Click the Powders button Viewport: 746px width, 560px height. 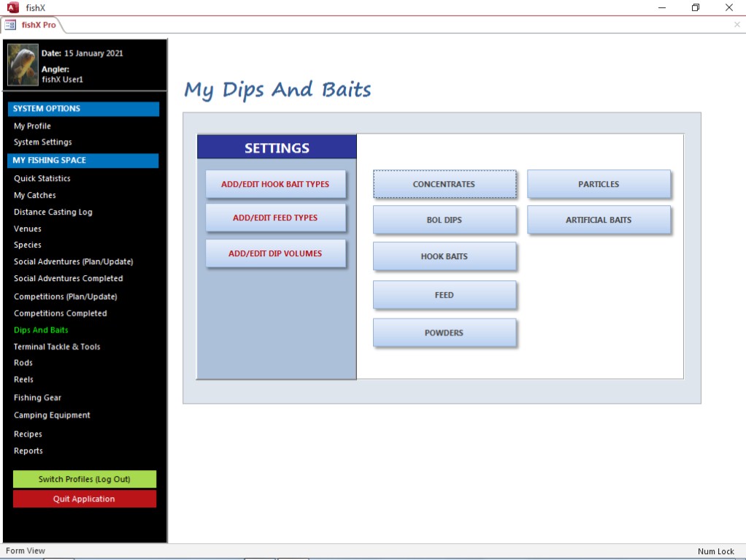pyautogui.click(x=444, y=333)
